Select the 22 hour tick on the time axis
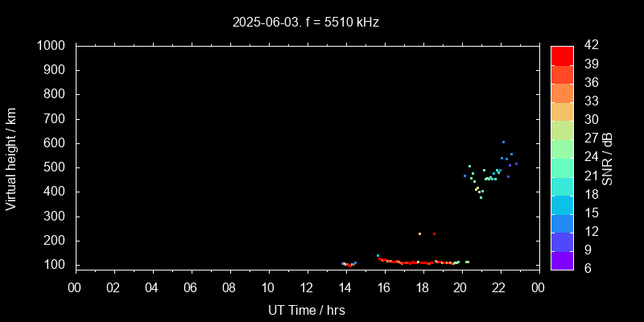 point(500,287)
